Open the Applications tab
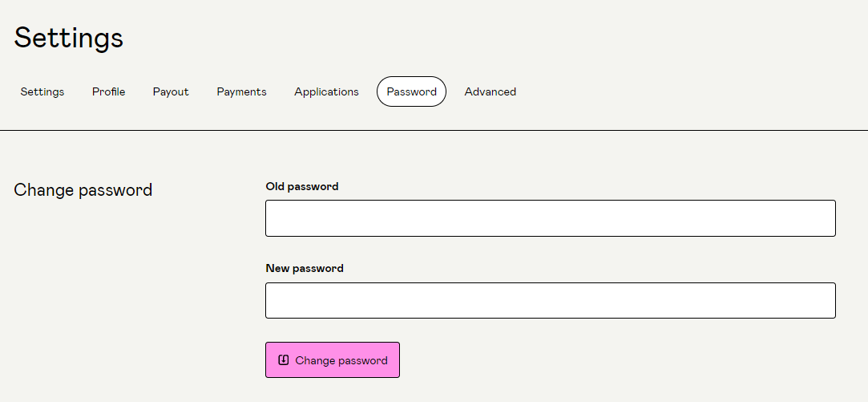The image size is (868, 402). (326, 91)
